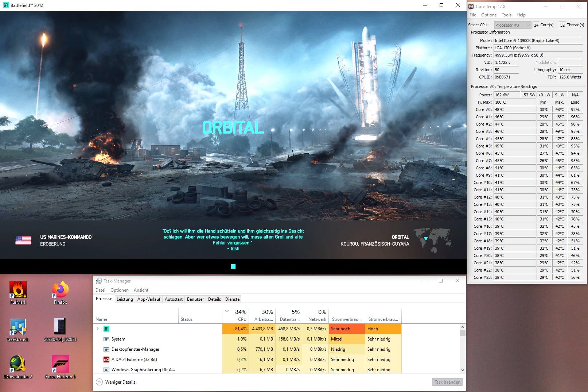
Task: Click the US flag icon in Battlefield
Action: [23, 240]
